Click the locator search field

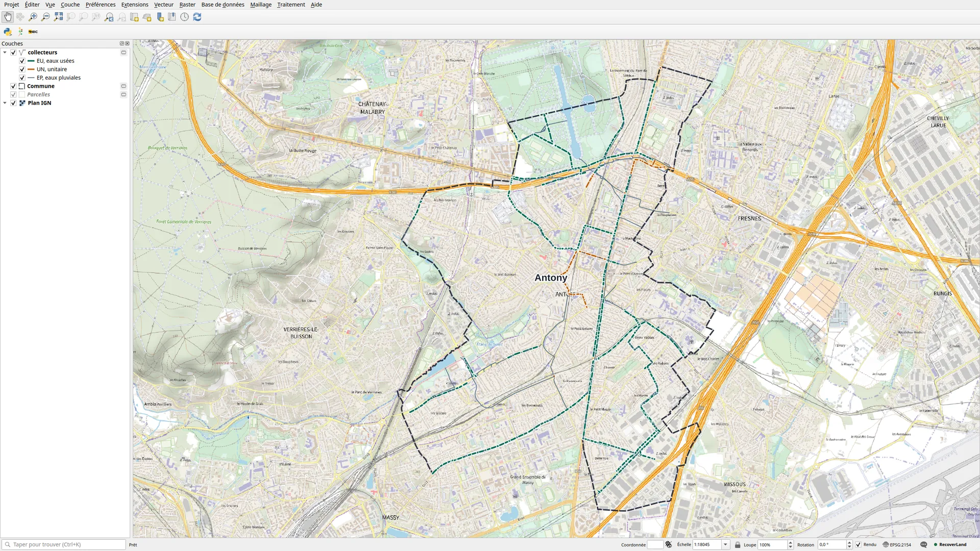pos(64,544)
